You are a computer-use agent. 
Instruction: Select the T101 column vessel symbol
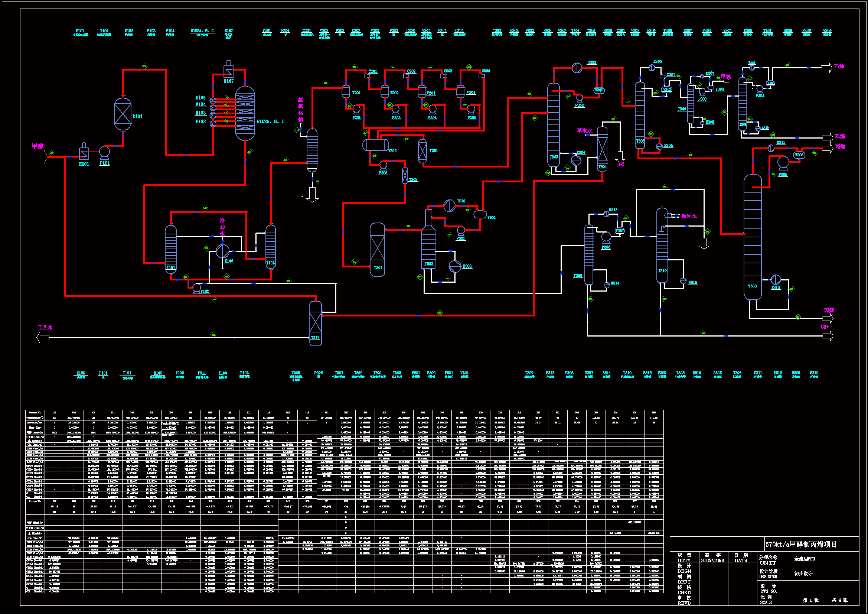(170, 248)
